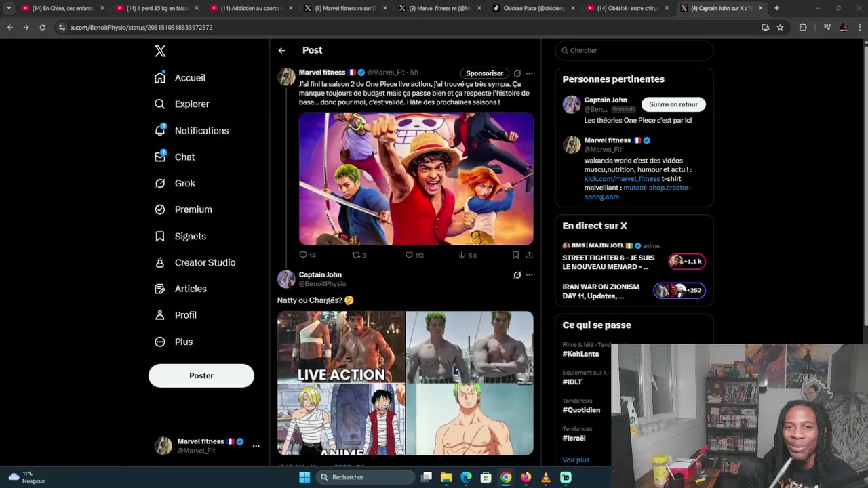
Task: Open the Plus more options menu
Action: (174, 342)
